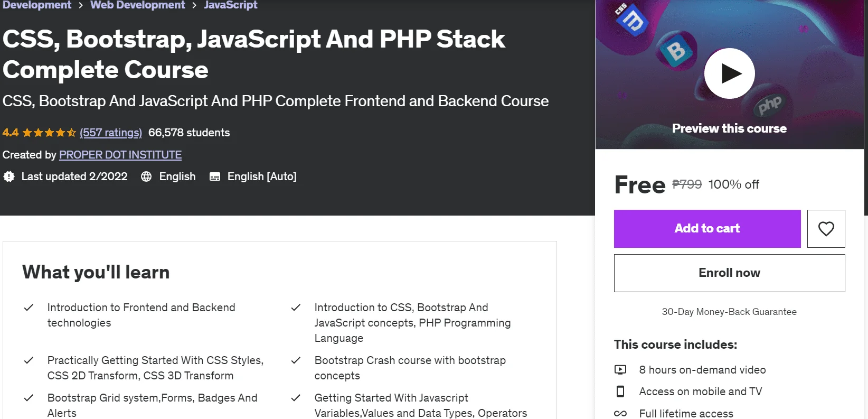This screenshot has width=868, height=419.
Task: Click the course title heading
Action: 254,54
